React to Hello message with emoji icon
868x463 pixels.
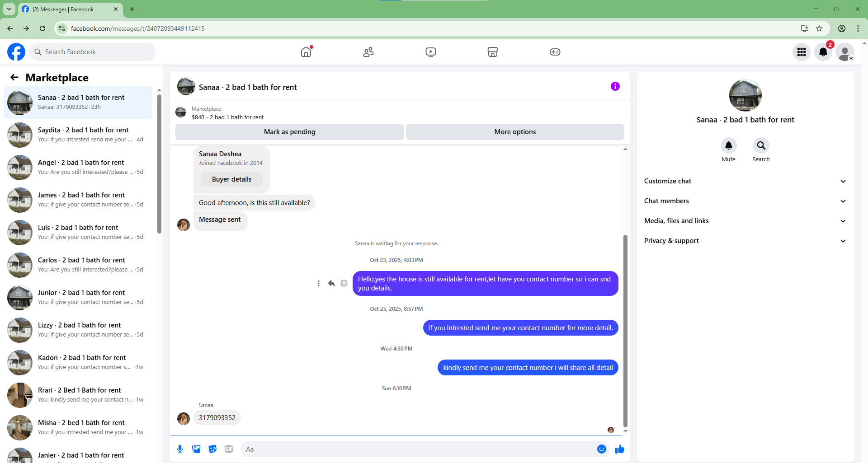coord(344,283)
